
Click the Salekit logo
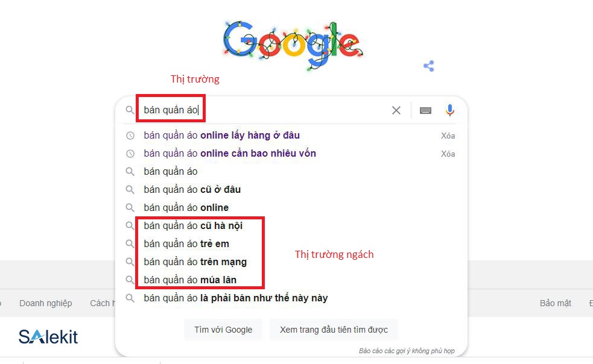click(48, 336)
